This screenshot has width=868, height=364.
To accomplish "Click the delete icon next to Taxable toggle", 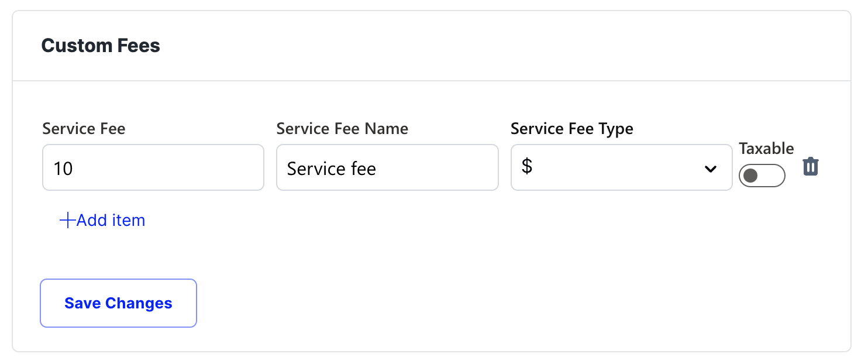I will pos(811,166).
